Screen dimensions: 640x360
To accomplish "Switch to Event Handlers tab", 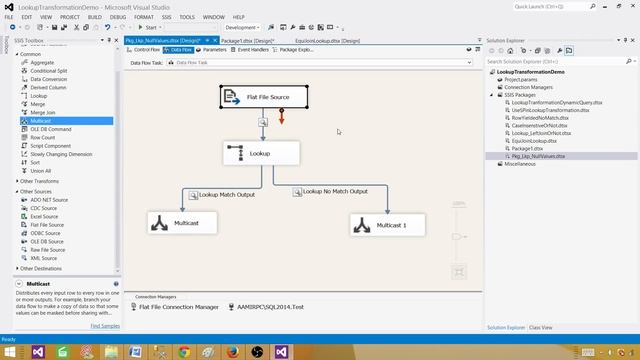I will (x=249, y=50).
